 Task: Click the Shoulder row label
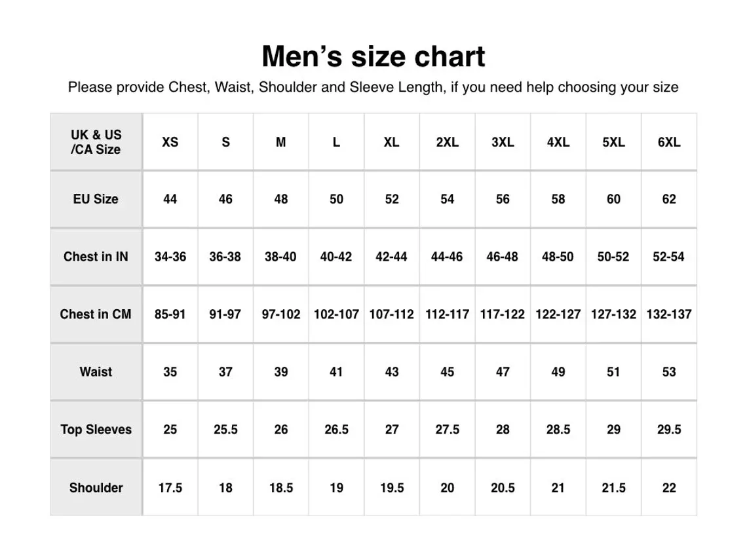point(96,488)
